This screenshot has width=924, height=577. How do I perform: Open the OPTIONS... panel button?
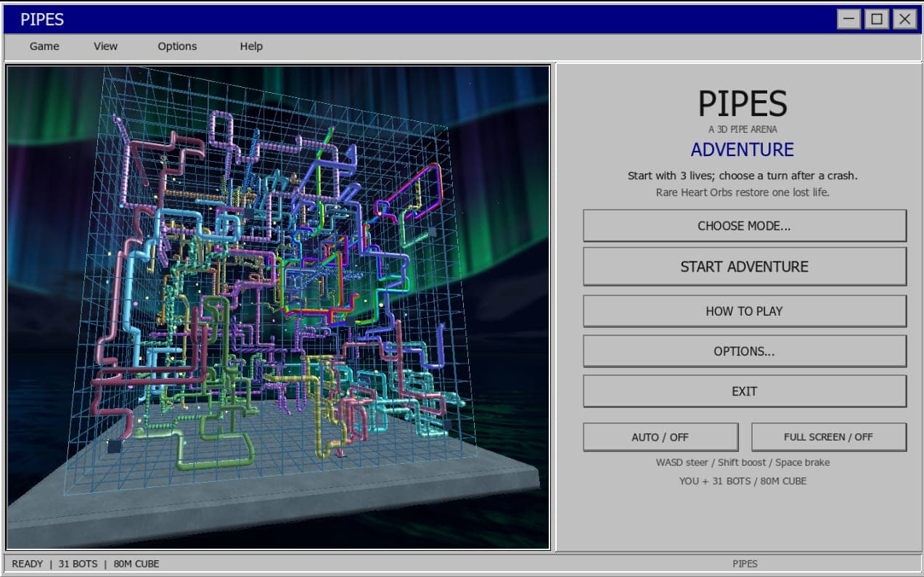pos(745,351)
